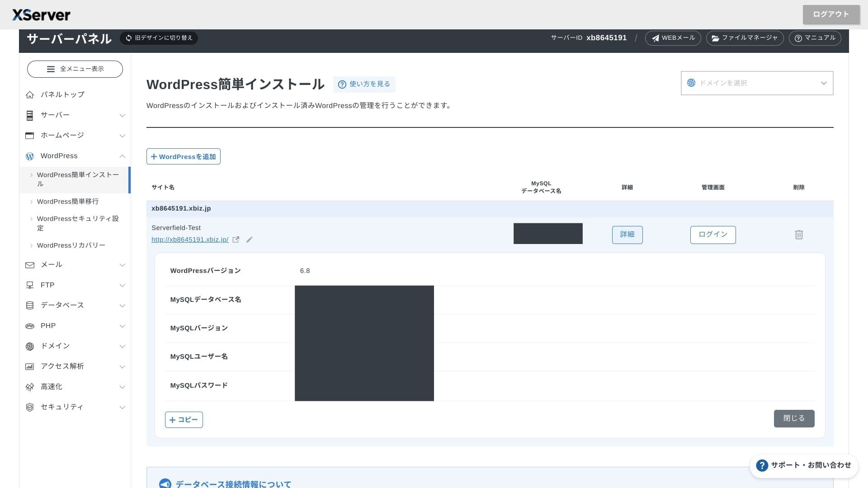Click the 詳細 button for Serverfield-Test
This screenshot has width=868, height=488.
pos(627,235)
